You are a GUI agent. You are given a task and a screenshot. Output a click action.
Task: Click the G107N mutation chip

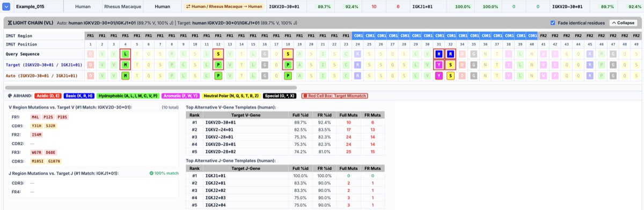tap(54, 161)
